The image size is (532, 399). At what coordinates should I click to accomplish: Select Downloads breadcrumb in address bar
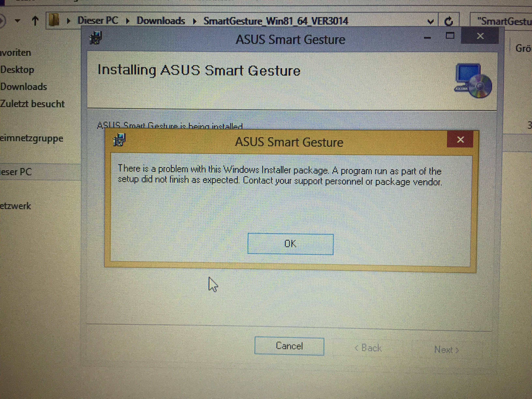click(x=161, y=21)
